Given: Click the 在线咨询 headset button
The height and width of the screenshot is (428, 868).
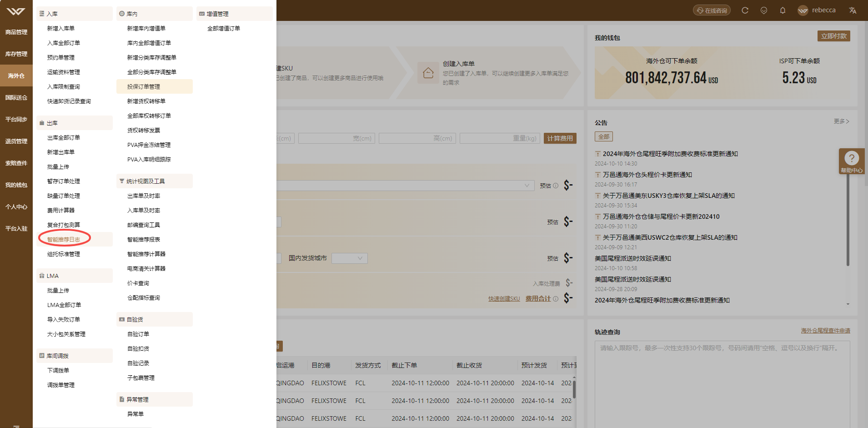Looking at the screenshot, I should tap(712, 10).
